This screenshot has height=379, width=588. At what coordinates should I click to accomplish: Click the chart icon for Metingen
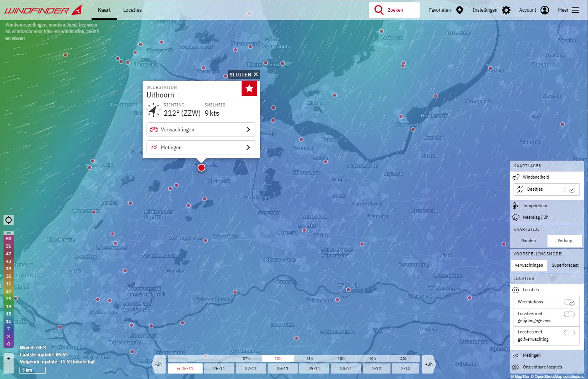point(154,147)
